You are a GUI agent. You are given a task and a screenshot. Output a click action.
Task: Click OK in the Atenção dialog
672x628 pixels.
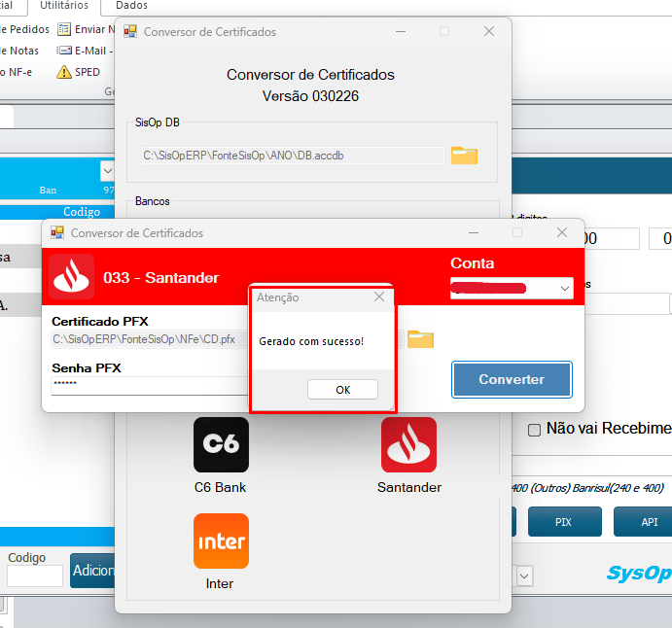tap(342, 390)
